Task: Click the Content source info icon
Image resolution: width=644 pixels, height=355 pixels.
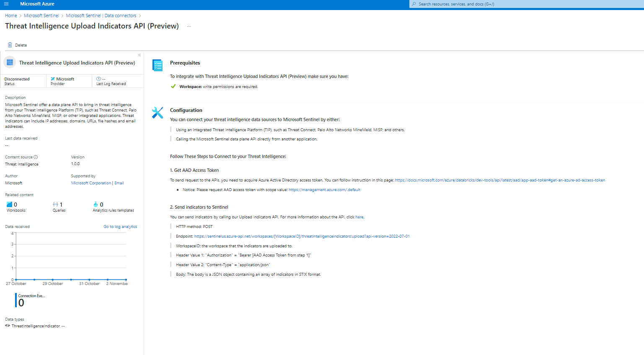Action: 36,157
